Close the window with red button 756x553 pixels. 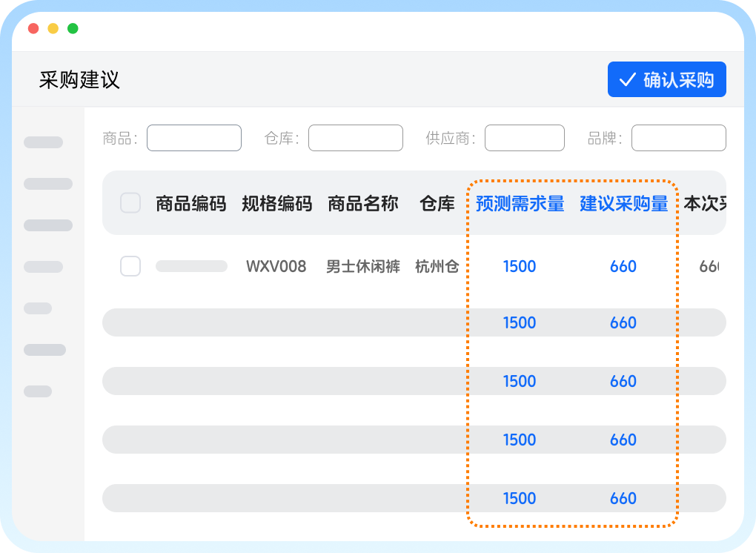point(33,29)
